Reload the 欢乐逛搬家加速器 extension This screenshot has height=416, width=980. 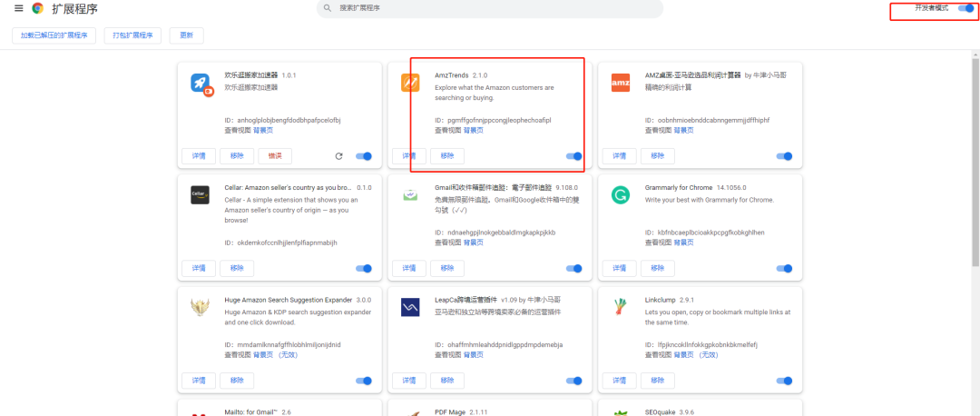point(338,156)
